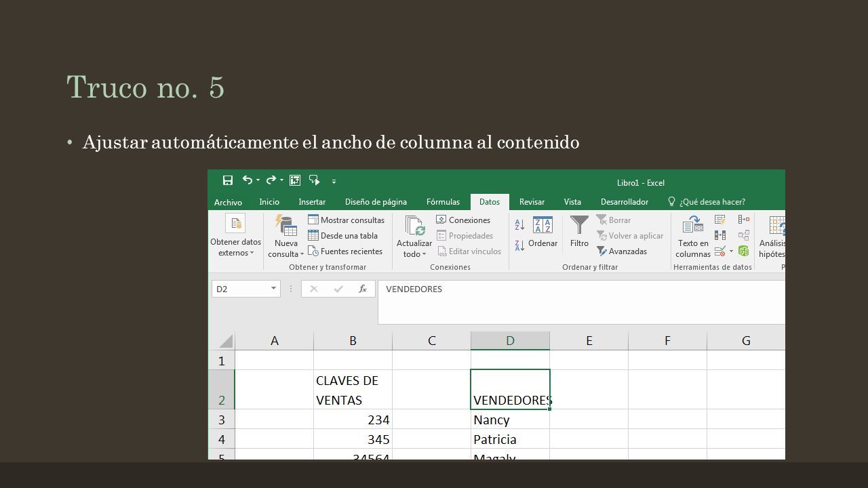Viewport: 868px width, 488px height.
Task: Click the Propiedades option
Action: (x=465, y=235)
